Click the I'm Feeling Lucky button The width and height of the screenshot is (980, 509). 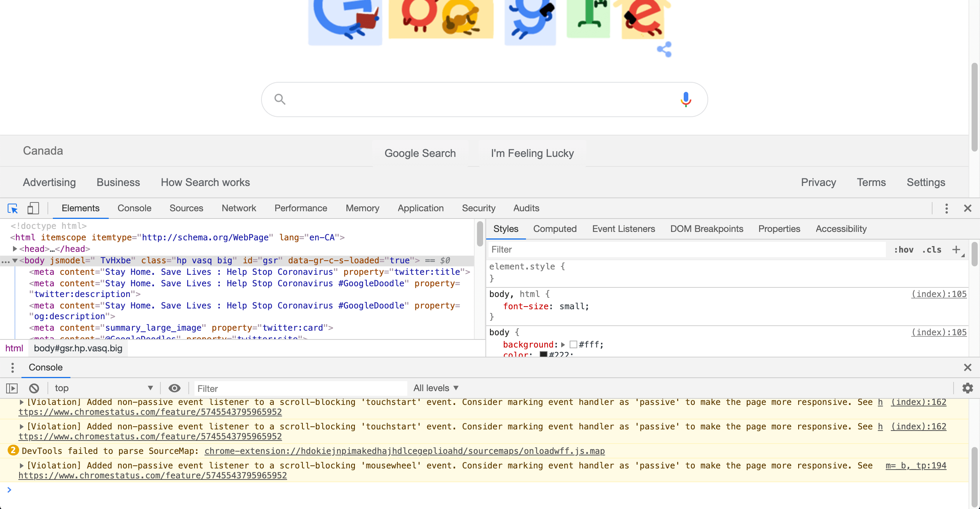(532, 153)
